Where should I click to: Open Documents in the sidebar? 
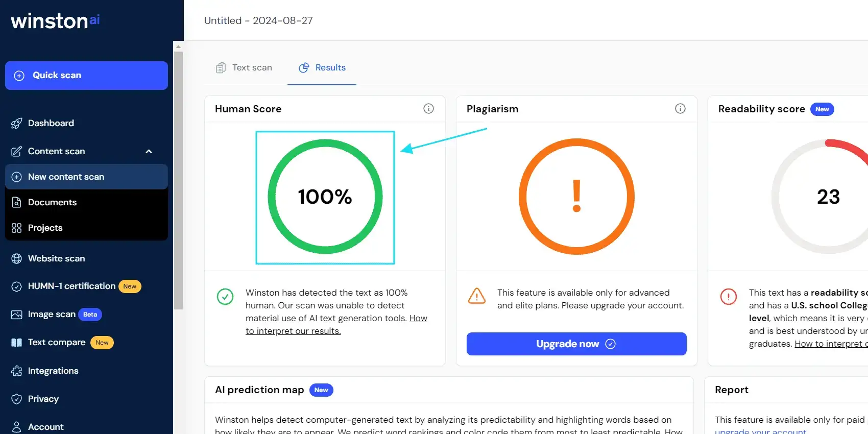point(52,202)
